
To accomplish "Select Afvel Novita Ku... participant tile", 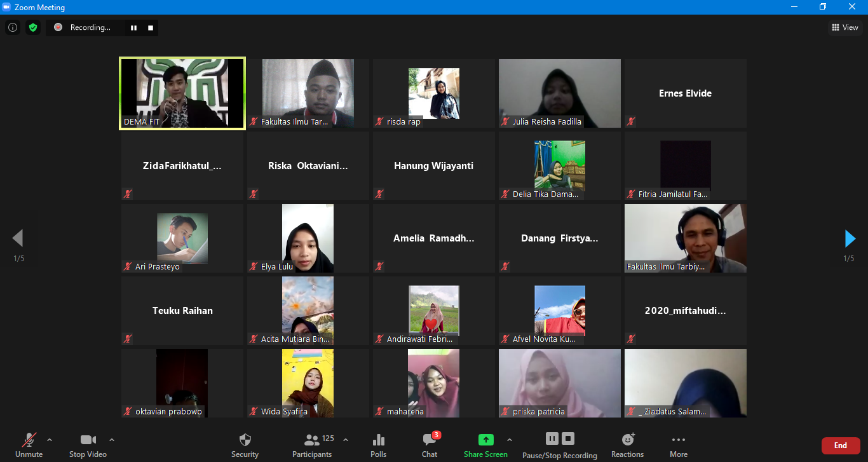I will [560, 311].
